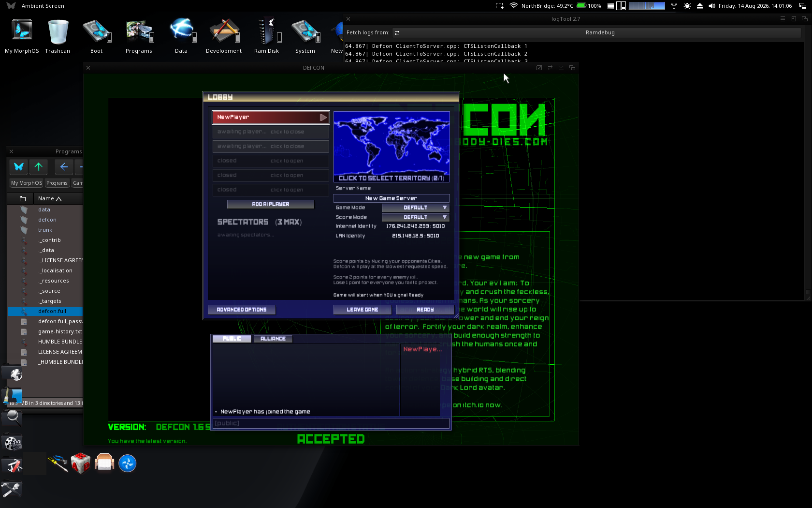Screen dimensions: 812x508
Task: Open the Trashcan icon
Action: click(x=58, y=36)
